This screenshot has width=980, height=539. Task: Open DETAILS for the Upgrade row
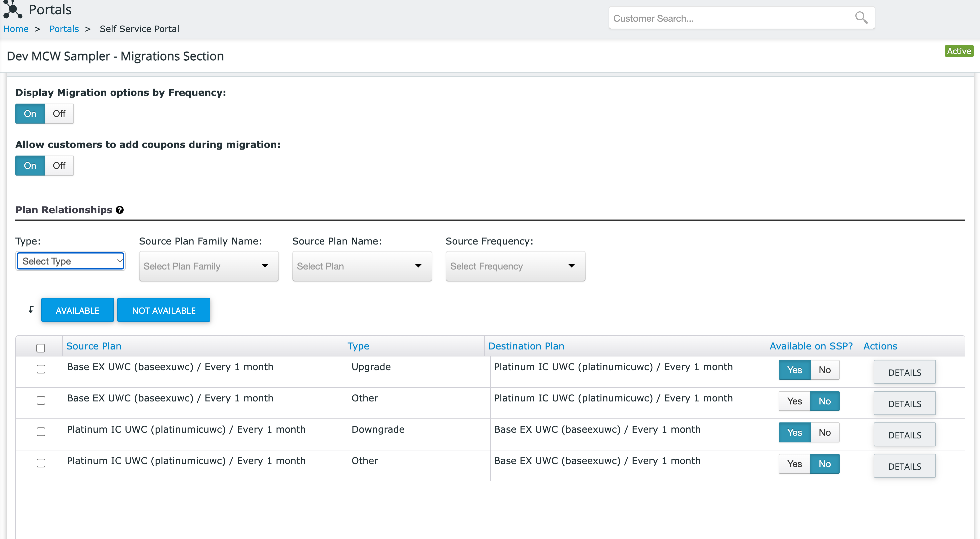904,372
